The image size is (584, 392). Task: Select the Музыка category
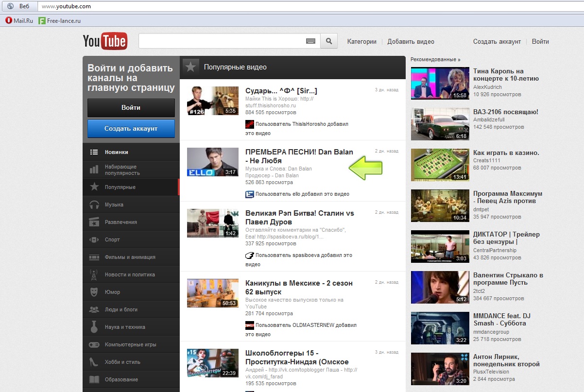[x=131, y=205]
